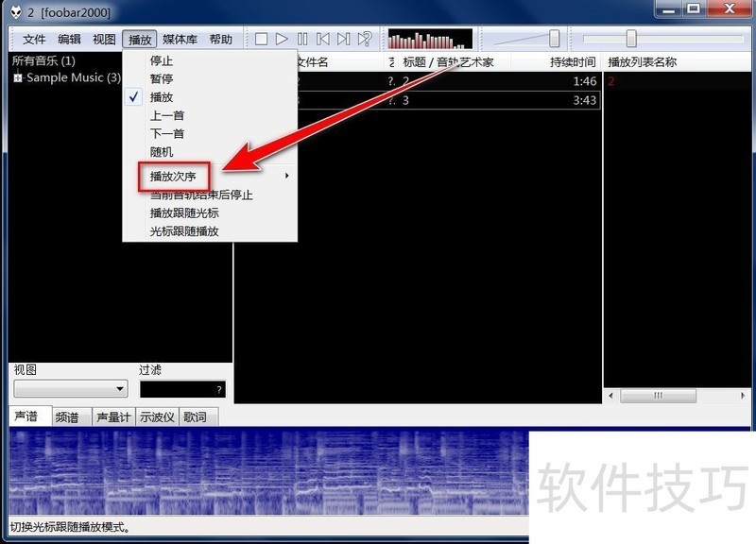The width and height of the screenshot is (756, 544).
Task: Close the foobar2000 window
Action: [x=730, y=8]
